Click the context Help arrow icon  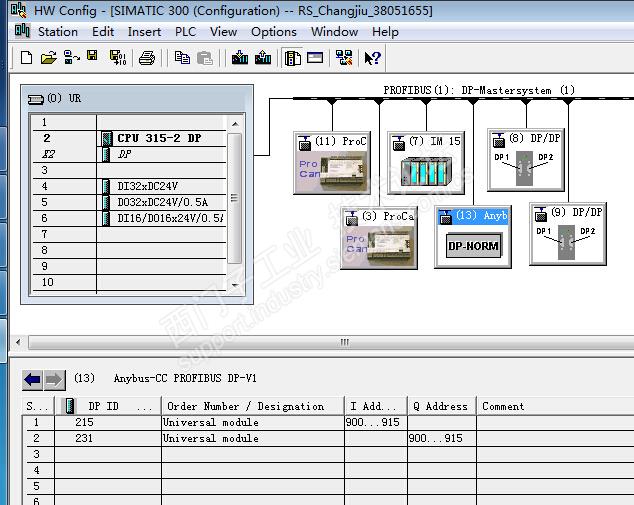[372, 58]
